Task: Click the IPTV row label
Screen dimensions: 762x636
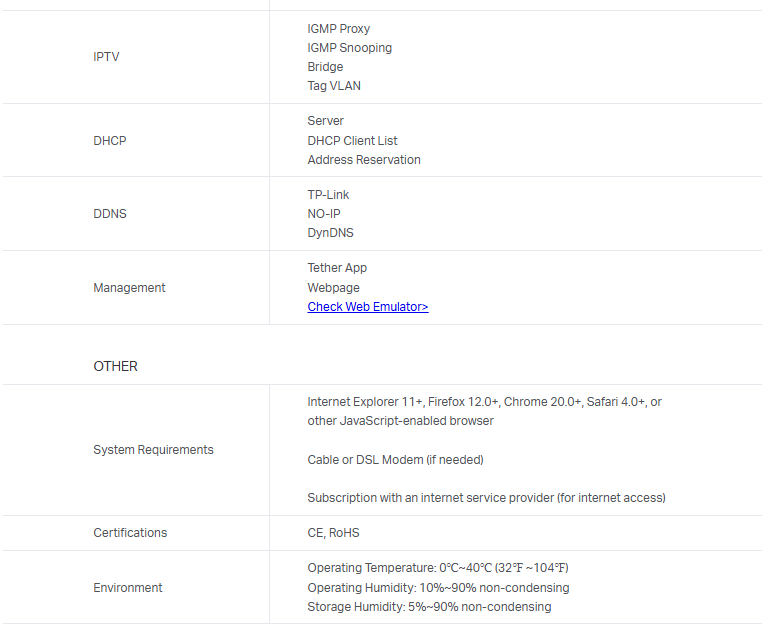Action: 106,57
